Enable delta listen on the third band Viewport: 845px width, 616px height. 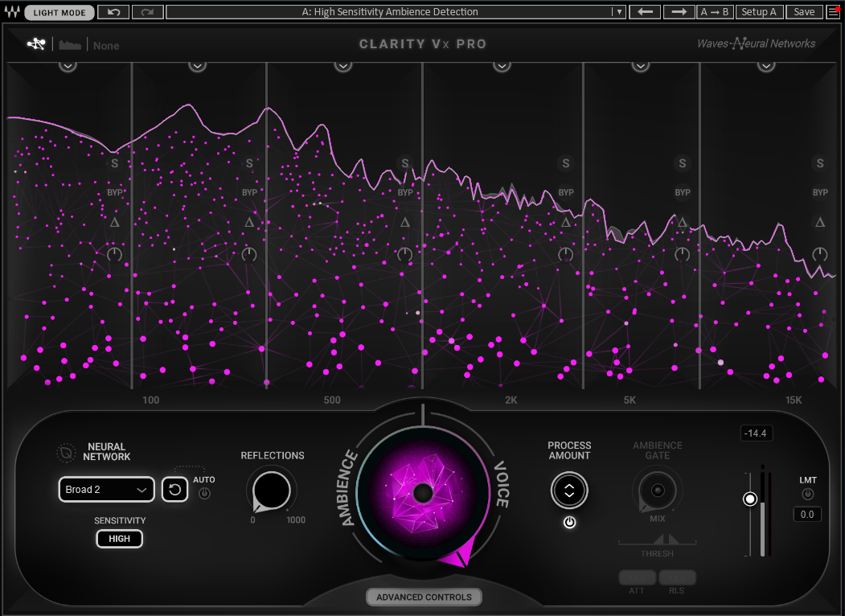[x=404, y=222]
